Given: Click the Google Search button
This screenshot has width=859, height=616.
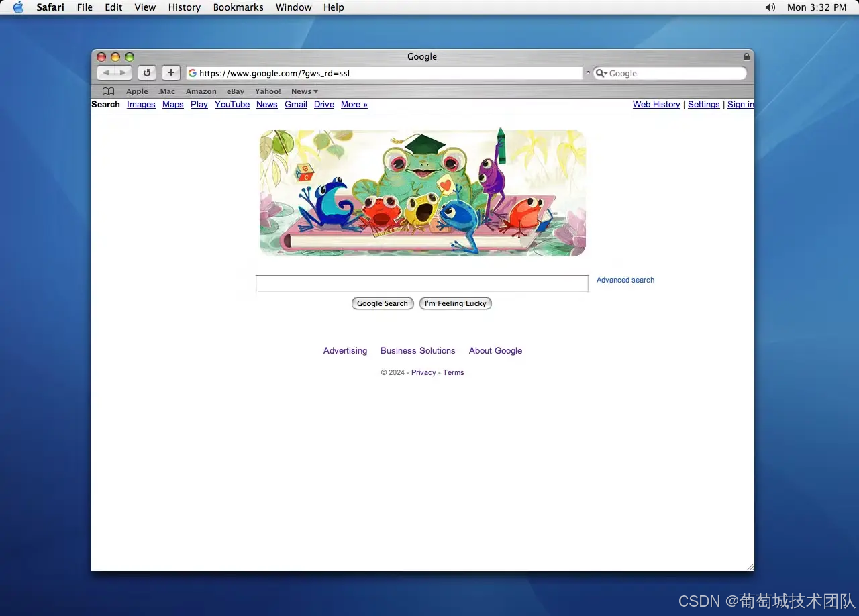Looking at the screenshot, I should [x=383, y=303].
